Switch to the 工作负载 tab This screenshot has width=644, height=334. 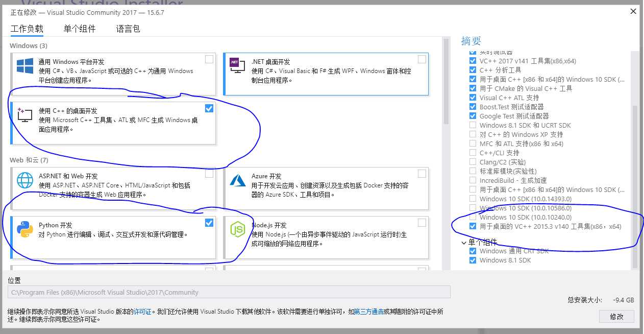tap(27, 29)
